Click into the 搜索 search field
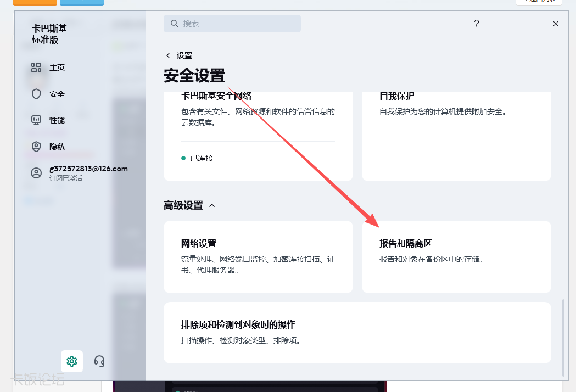This screenshot has width=576, height=392. point(232,24)
